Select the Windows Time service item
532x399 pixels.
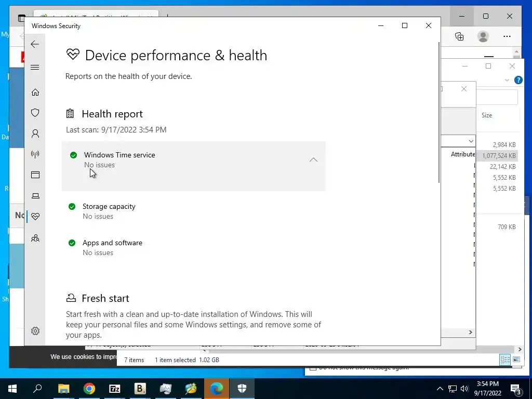193,166
